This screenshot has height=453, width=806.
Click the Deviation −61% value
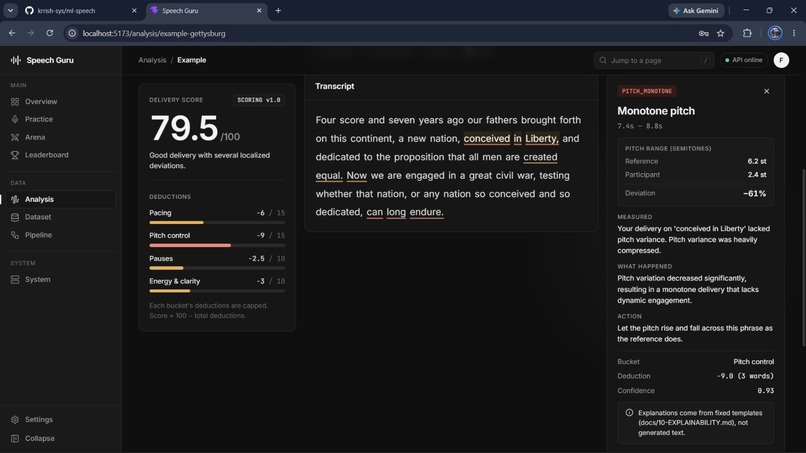point(755,194)
